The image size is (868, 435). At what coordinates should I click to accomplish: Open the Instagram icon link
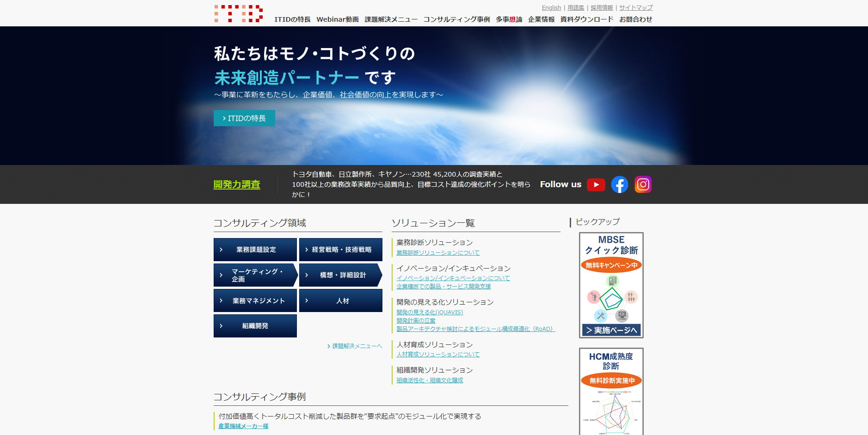(x=643, y=184)
